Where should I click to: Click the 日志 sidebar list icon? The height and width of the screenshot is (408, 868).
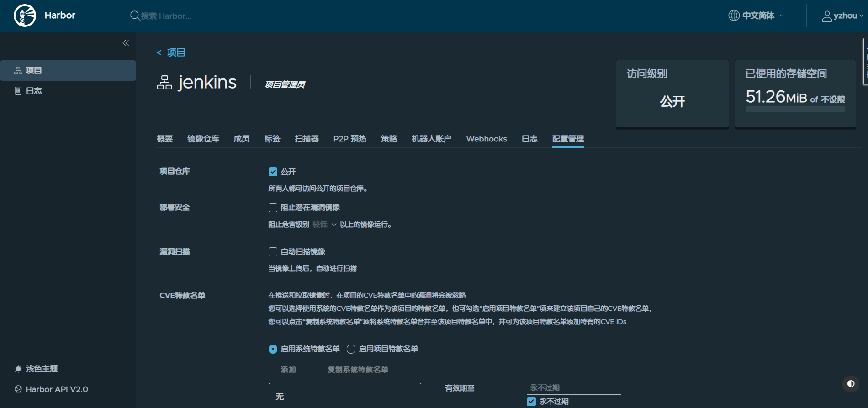coord(18,91)
